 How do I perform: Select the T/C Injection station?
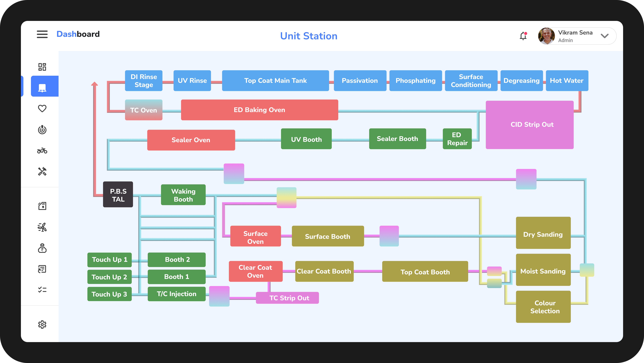click(177, 294)
